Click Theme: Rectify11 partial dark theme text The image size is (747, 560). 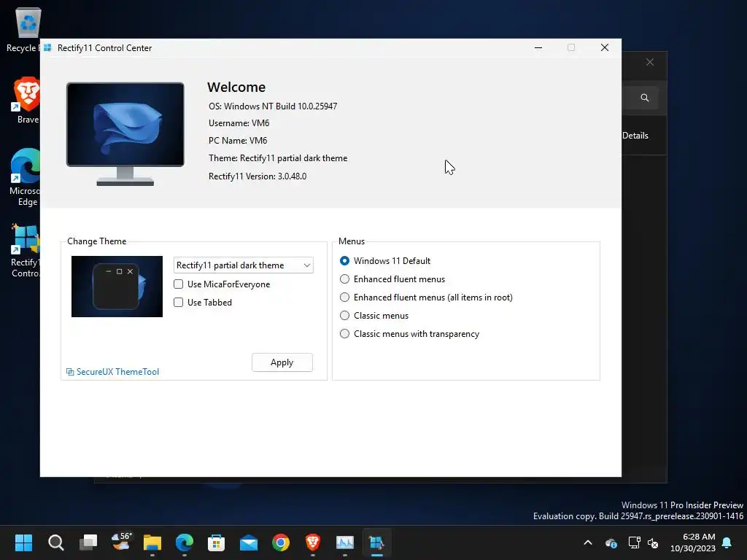click(x=278, y=158)
